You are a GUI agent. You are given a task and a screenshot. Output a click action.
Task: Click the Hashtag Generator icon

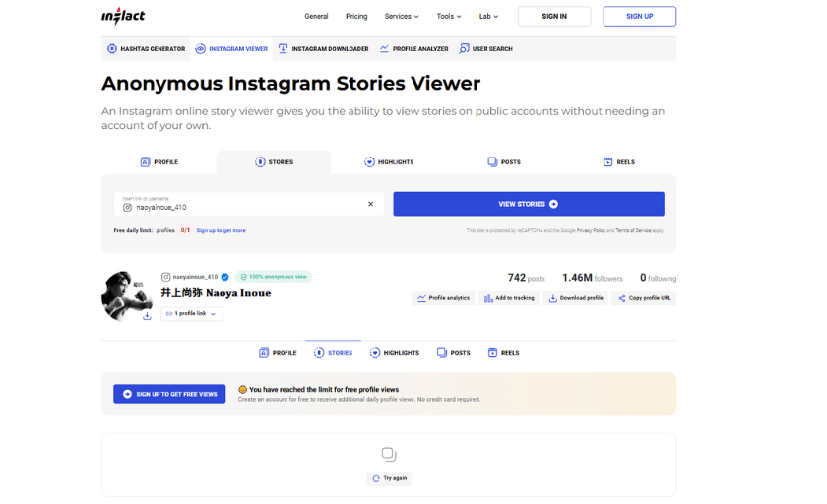(x=112, y=49)
